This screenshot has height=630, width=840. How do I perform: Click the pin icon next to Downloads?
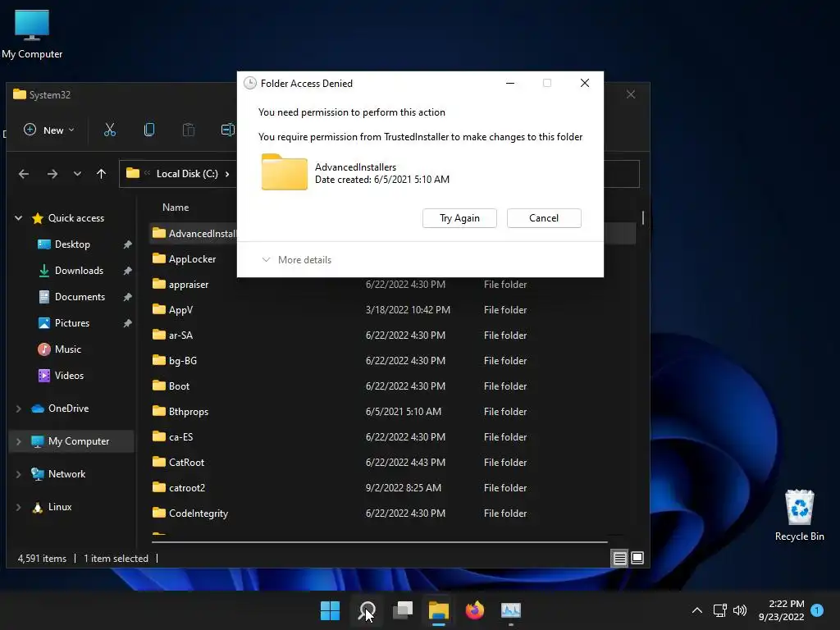pos(127,271)
